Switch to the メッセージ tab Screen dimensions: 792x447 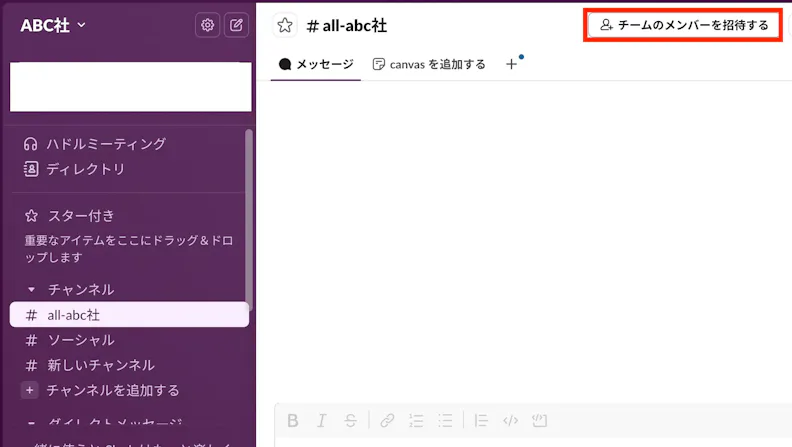[316, 64]
